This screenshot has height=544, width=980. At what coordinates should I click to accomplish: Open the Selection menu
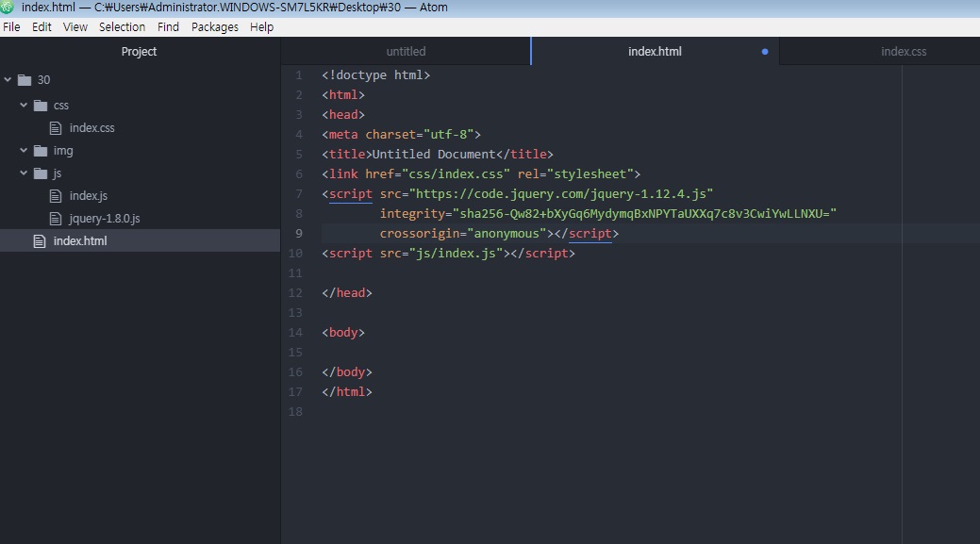coord(122,26)
